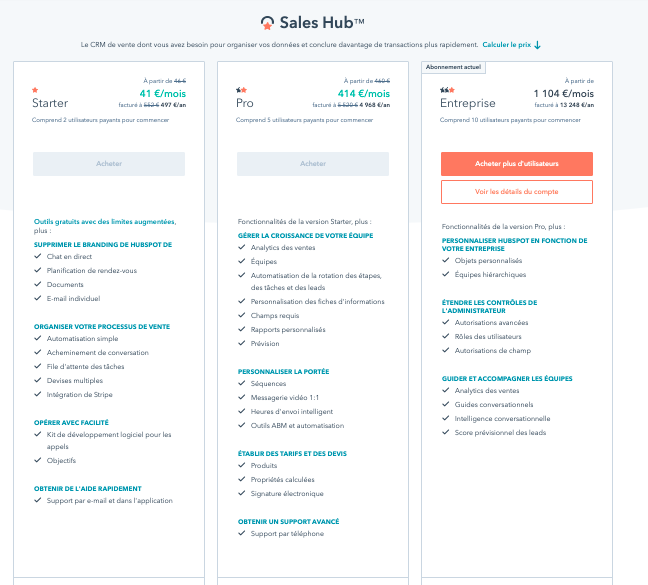Image resolution: width=648 pixels, height=585 pixels.
Task: Click Signature électronique feature
Action: coord(287,494)
